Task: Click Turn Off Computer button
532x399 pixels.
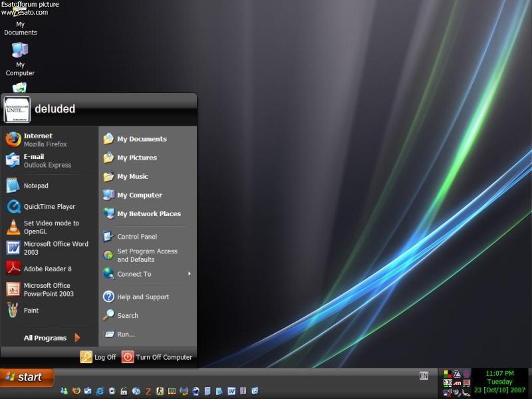Action: click(157, 357)
